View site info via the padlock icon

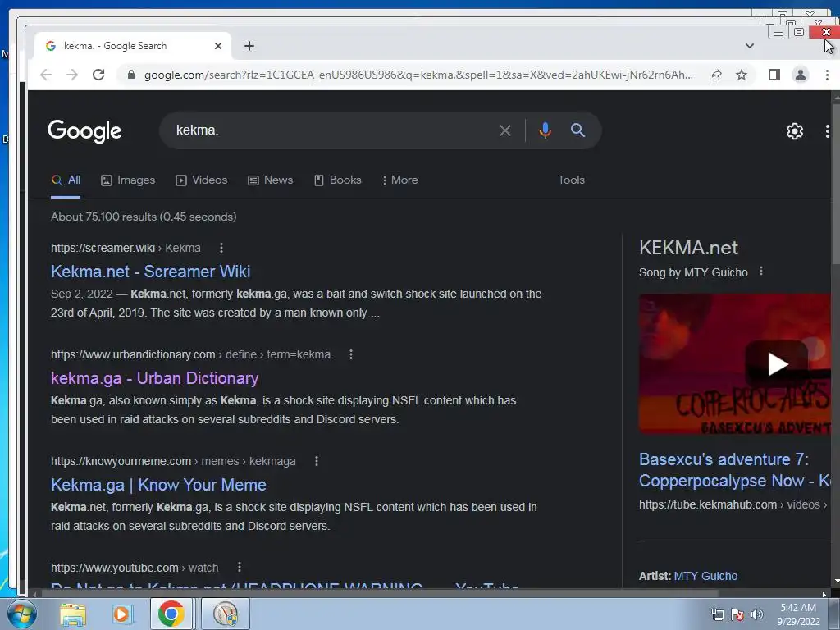130,75
